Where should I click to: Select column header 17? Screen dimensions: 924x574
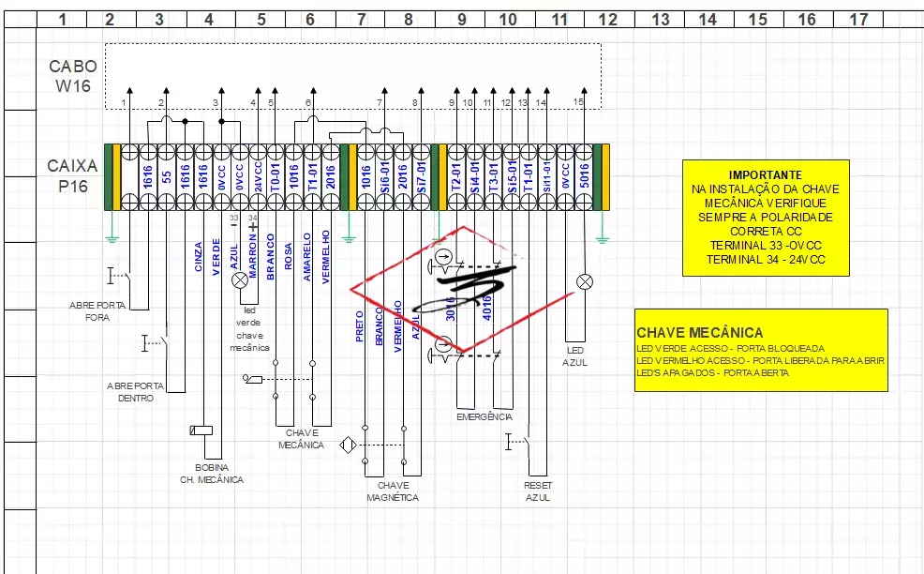[x=857, y=19]
